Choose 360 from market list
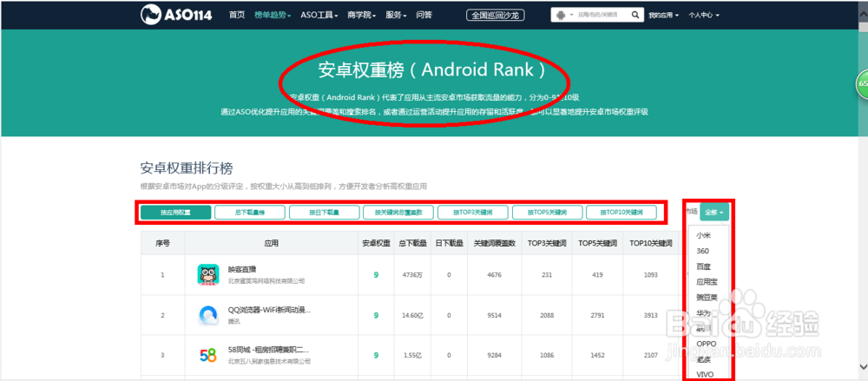The height and width of the screenshot is (381, 868). pos(702,251)
